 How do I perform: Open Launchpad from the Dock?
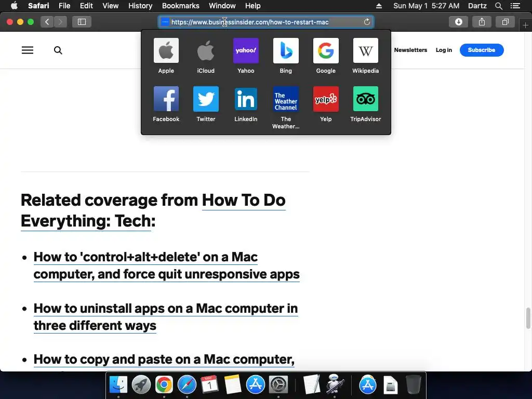pos(141,385)
